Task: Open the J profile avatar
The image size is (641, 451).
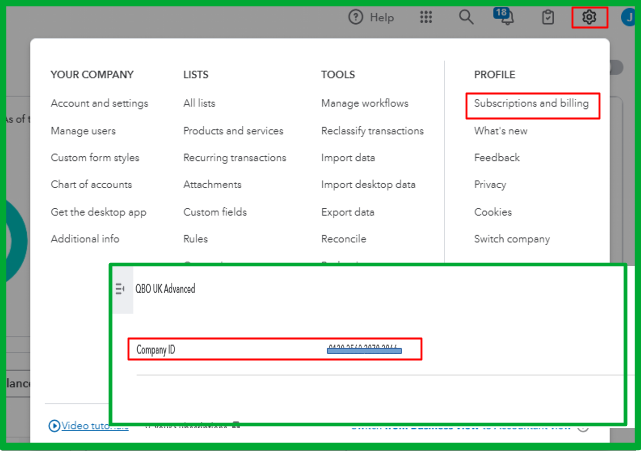Action: 629,18
